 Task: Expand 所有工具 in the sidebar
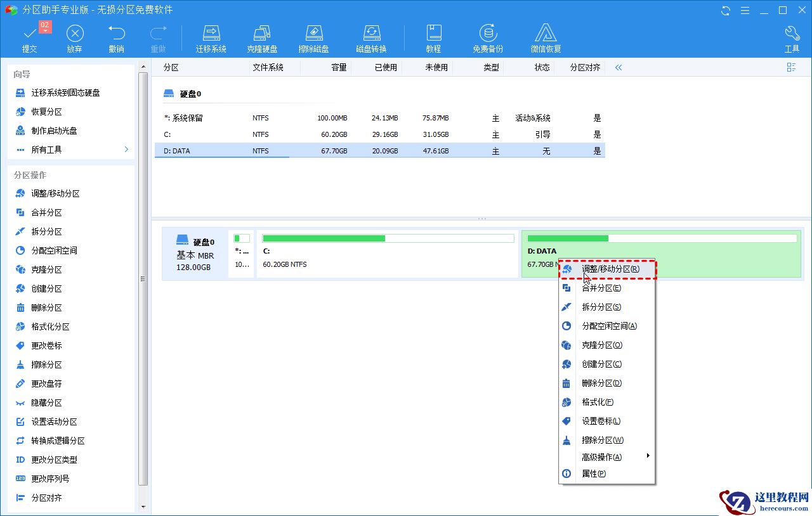[44, 149]
